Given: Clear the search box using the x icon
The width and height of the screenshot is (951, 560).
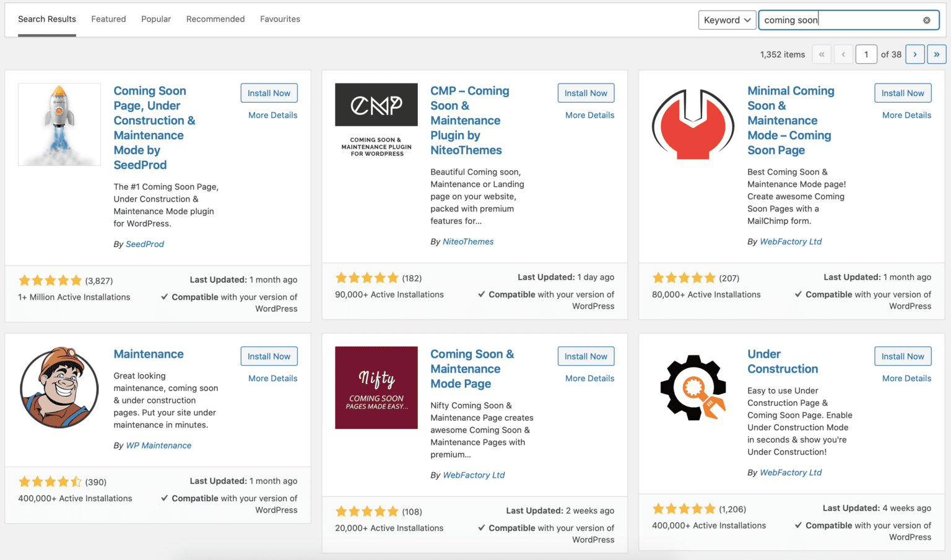Looking at the screenshot, I should (927, 20).
